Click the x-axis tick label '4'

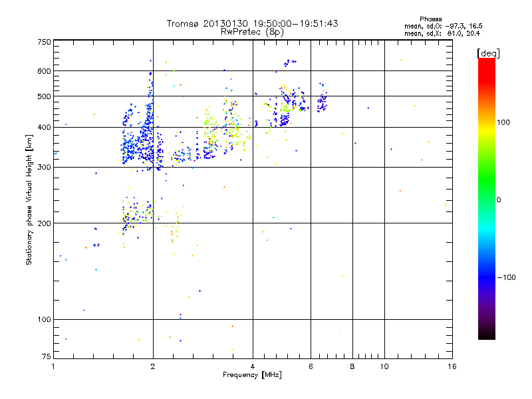[x=253, y=366]
